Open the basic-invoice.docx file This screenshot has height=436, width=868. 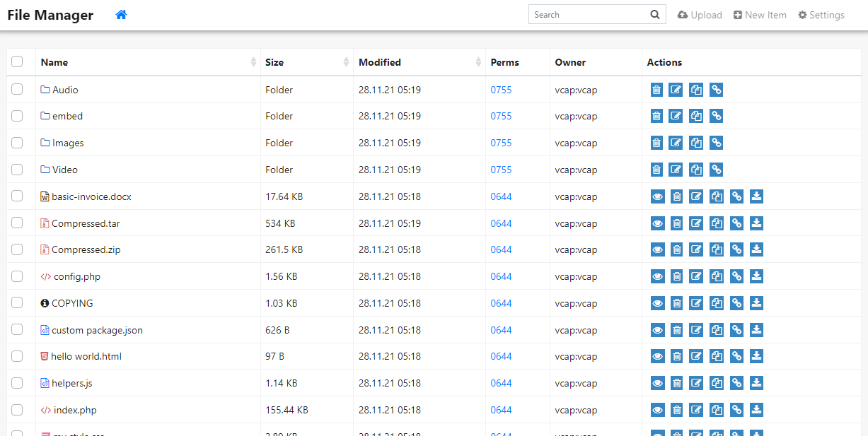[x=86, y=196]
